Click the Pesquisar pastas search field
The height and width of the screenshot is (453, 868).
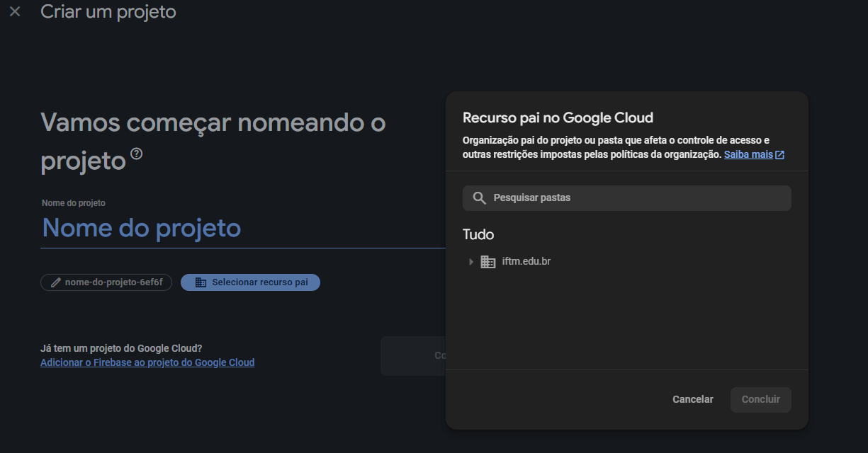(626, 198)
